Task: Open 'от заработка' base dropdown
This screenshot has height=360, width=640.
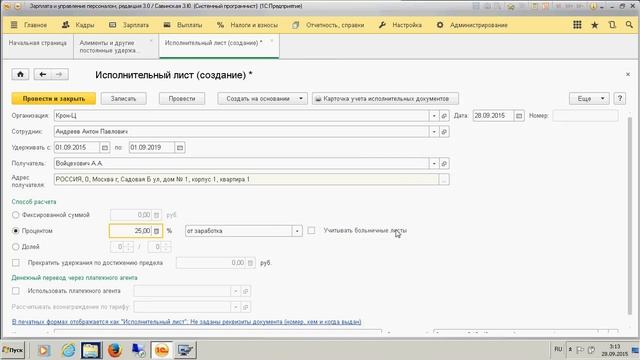Action: coord(297,231)
